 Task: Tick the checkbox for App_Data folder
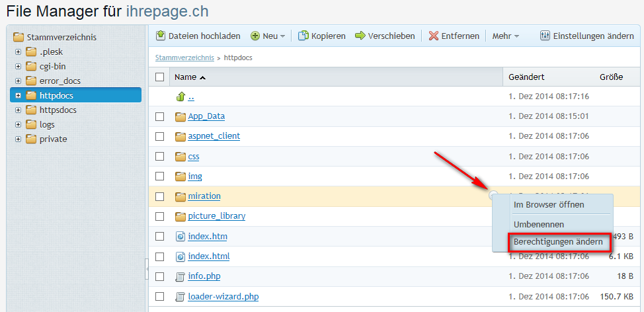(x=159, y=116)
